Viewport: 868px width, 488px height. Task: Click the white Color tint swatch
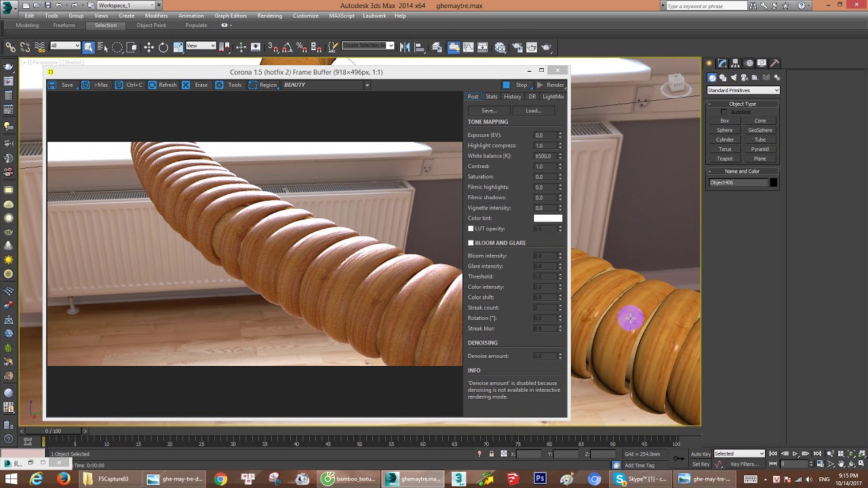tap(547, 218)
